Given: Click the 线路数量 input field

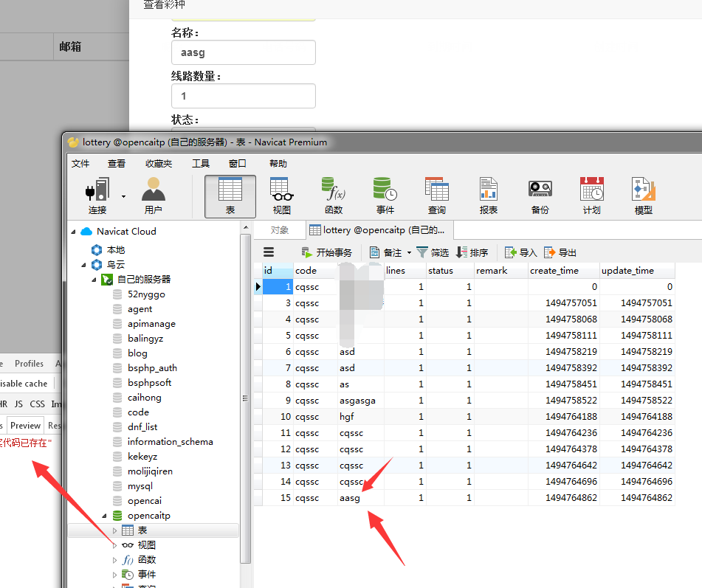Looking at the screenshot, I should [x=244, y=96].
